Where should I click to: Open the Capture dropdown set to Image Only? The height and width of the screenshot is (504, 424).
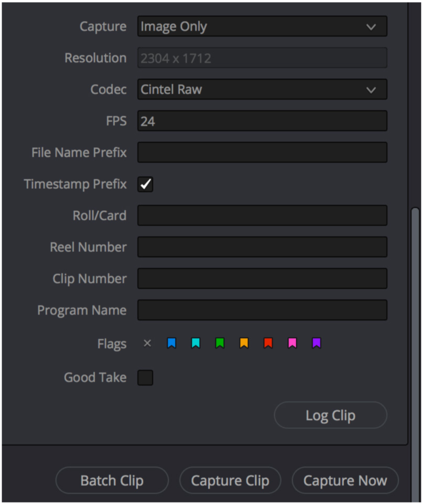click(262, 27)
